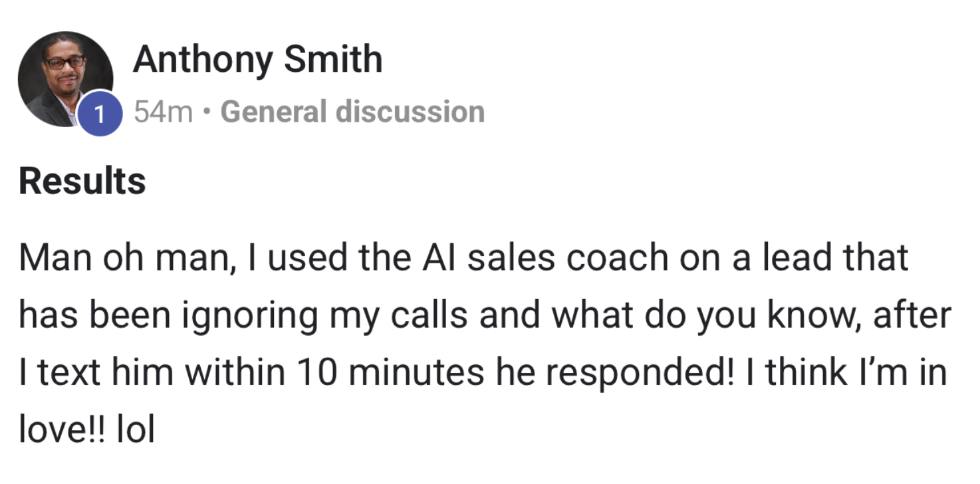Image resolution: width=980 pixels, height=484 pixels.
Task: Open the General discussion category
Action: pos(352,112)
